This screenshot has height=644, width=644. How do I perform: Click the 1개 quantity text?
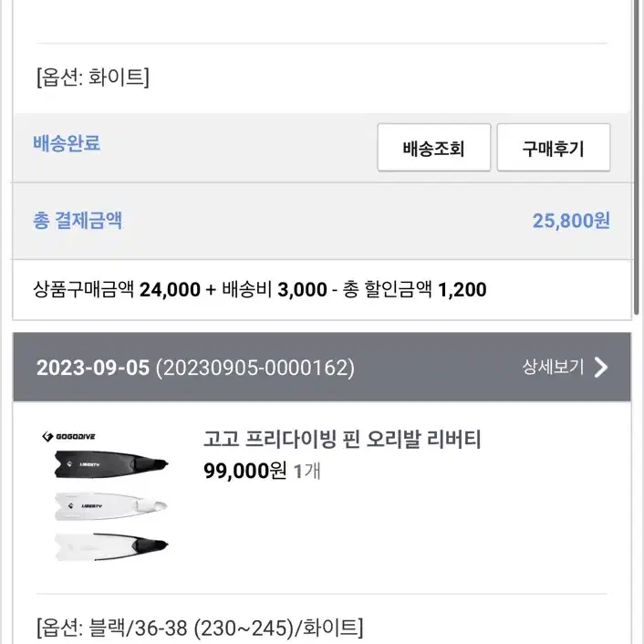click(307, 471)
